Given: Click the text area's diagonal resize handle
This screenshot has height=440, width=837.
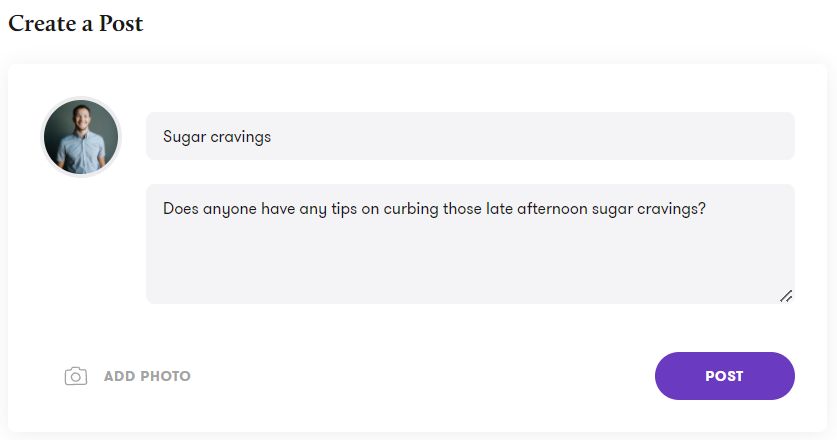Looking at the screenshot, I should click(786, 296).
